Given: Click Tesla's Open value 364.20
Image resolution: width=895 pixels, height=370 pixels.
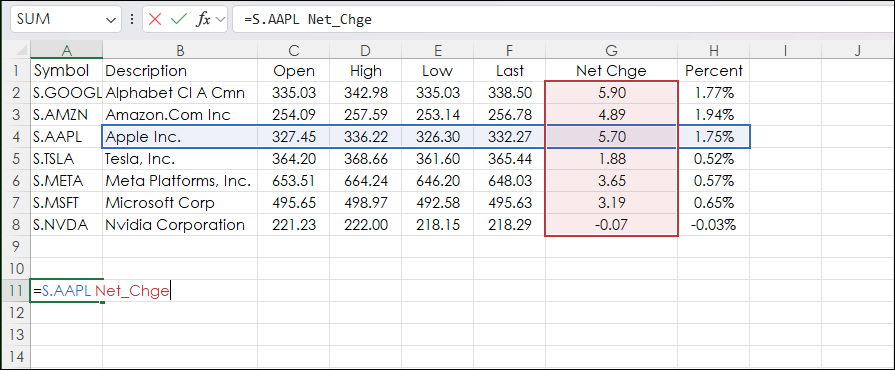Looking at the screenshot, I should click(293, 159).
